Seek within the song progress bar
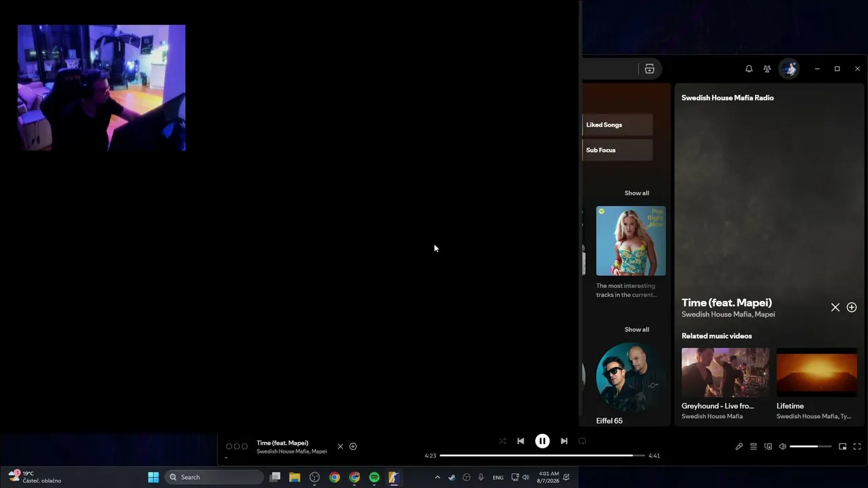The image size is (868, 488). tap(542, 455)
